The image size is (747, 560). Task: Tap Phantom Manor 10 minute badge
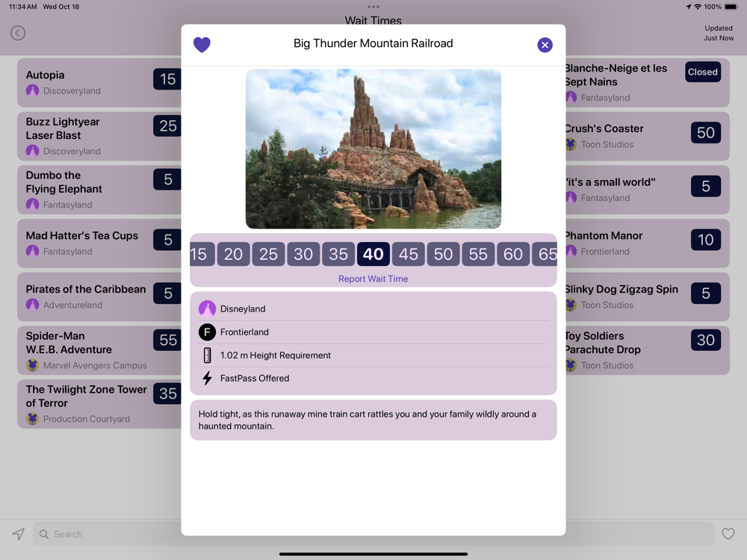(x=706, y=240)
